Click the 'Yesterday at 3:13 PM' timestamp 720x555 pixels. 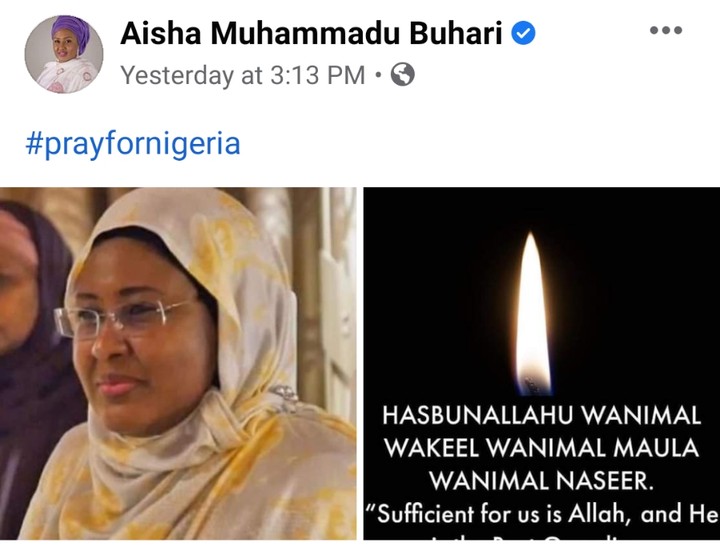[243, 75]
